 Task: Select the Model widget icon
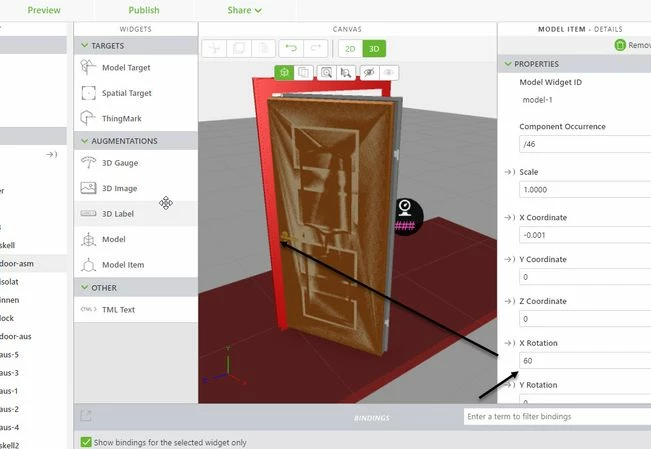point(88,239)
